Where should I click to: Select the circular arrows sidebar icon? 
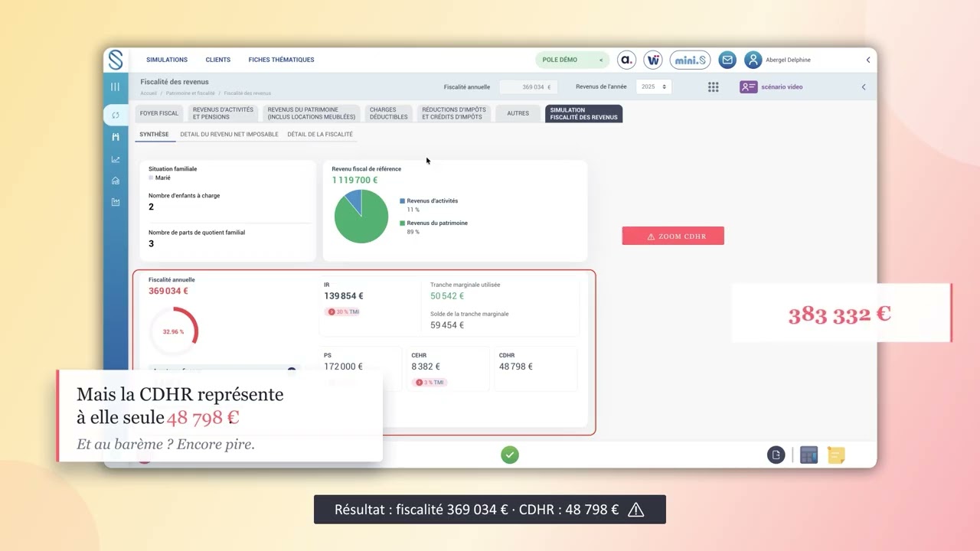(116, 116)
